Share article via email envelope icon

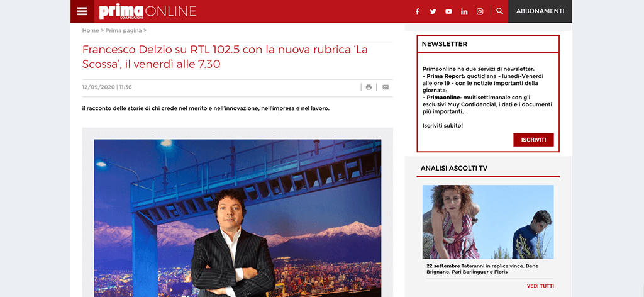(386, 87)
